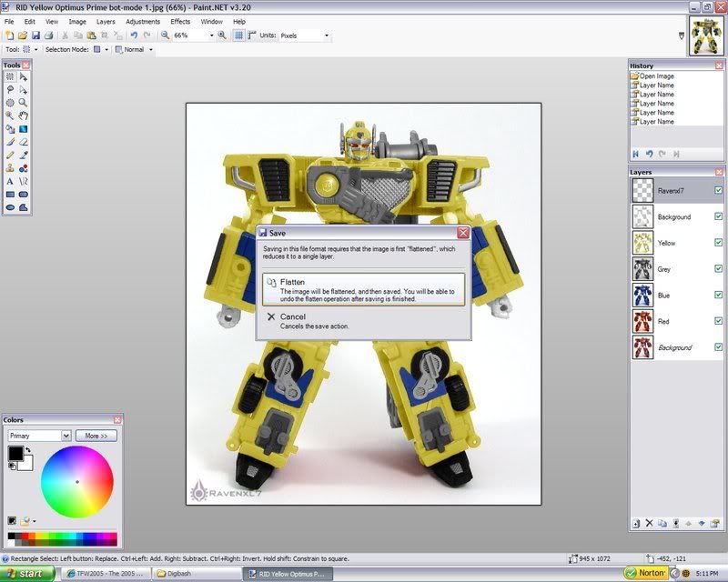Open the Selection Mode dropdown
Viewport: 728px width, 582px height.
coord(106,49)
